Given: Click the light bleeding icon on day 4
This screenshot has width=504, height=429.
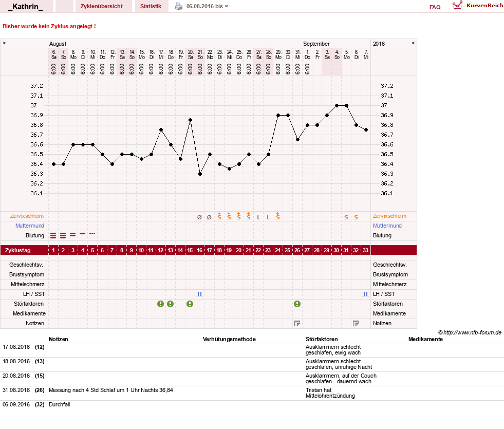Looking at the screenshot, I should click(x=83, y=234).
